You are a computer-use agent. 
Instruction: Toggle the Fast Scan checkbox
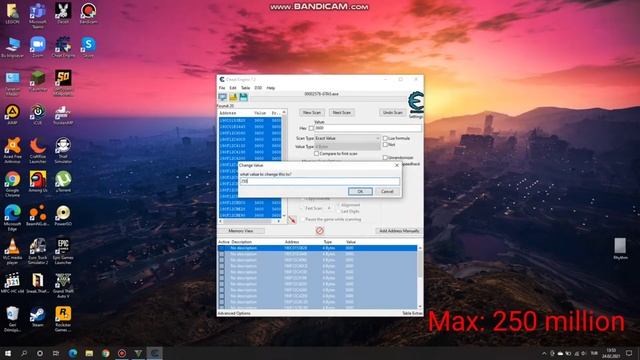[302, 208]
